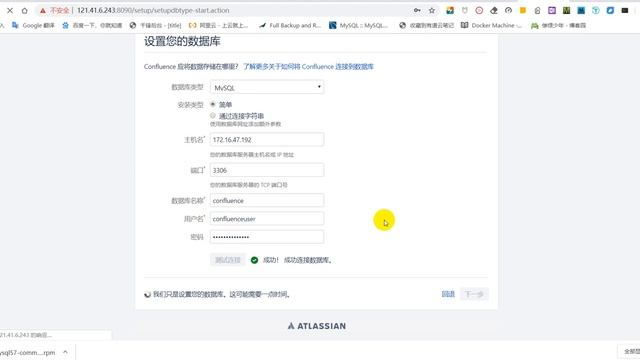Image resolution: width=640 pixels, height=360 pixels.
Task: Open first extension icon after the star
Action: pos(450,11)
